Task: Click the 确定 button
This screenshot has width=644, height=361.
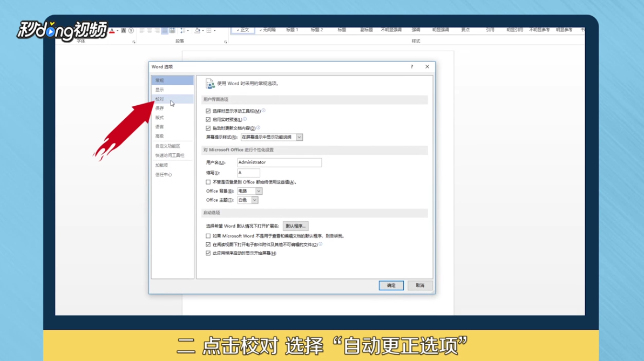Action: (x=391, y=285)
